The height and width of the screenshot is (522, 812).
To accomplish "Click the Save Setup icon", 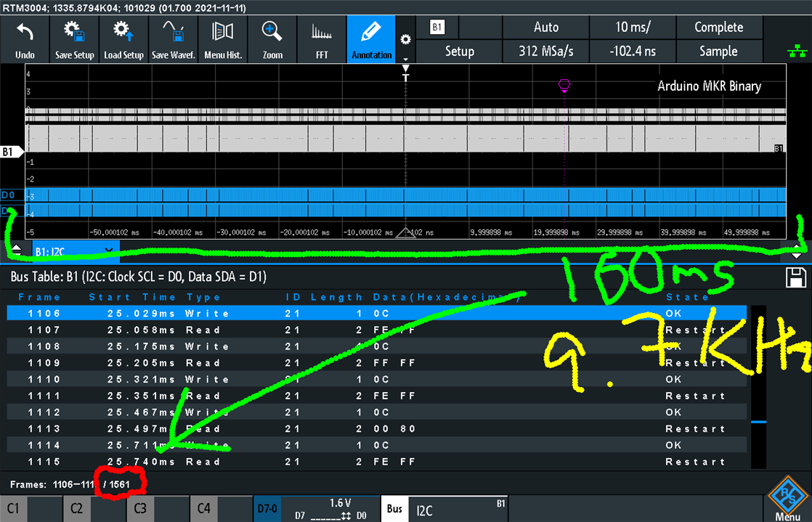I will click(x=75, y=39).
